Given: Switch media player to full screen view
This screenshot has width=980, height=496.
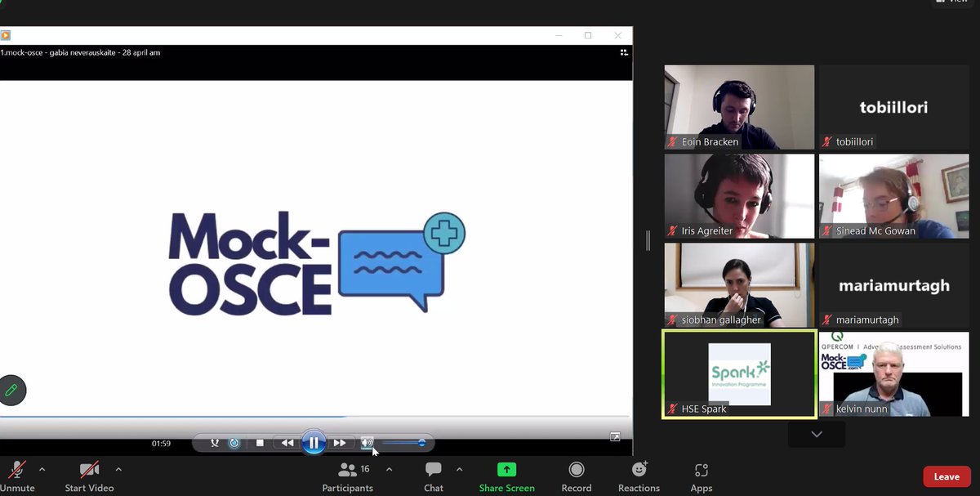Looking at the screenshot, I should 615,436.
